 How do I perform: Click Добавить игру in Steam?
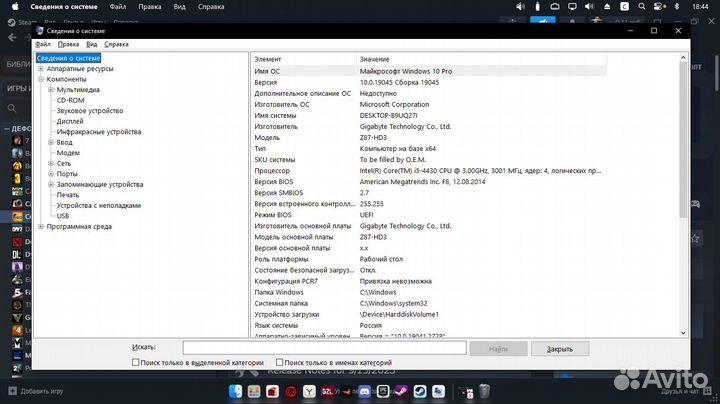click(42, 391)
